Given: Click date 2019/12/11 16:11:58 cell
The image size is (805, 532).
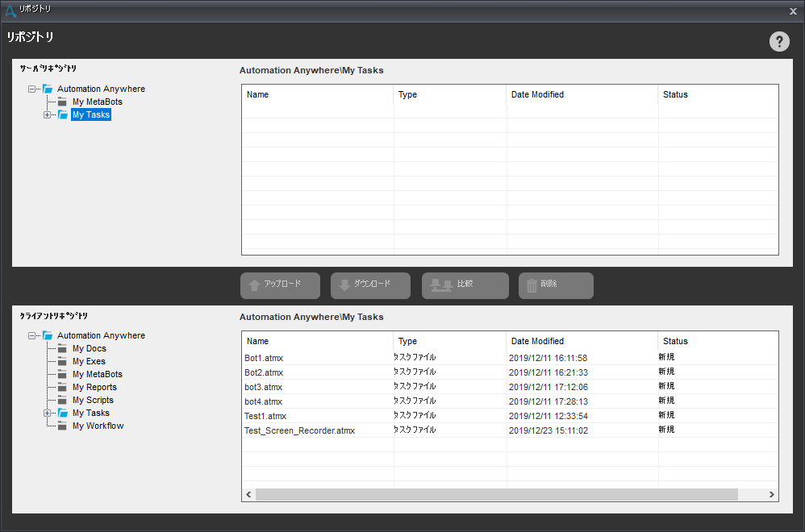Looking at the screenshot, I should [x=548, y=358].
